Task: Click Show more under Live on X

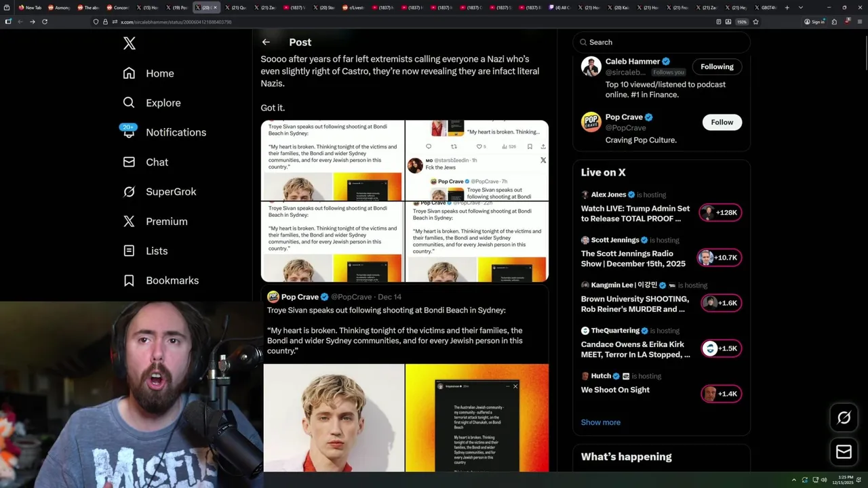Action: (600, 422)
